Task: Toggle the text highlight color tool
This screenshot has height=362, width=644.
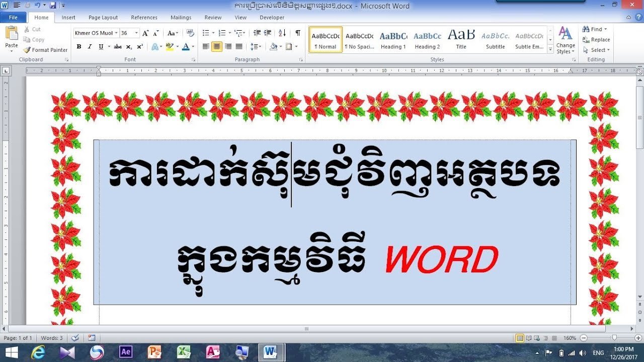Action: point(170,46)
